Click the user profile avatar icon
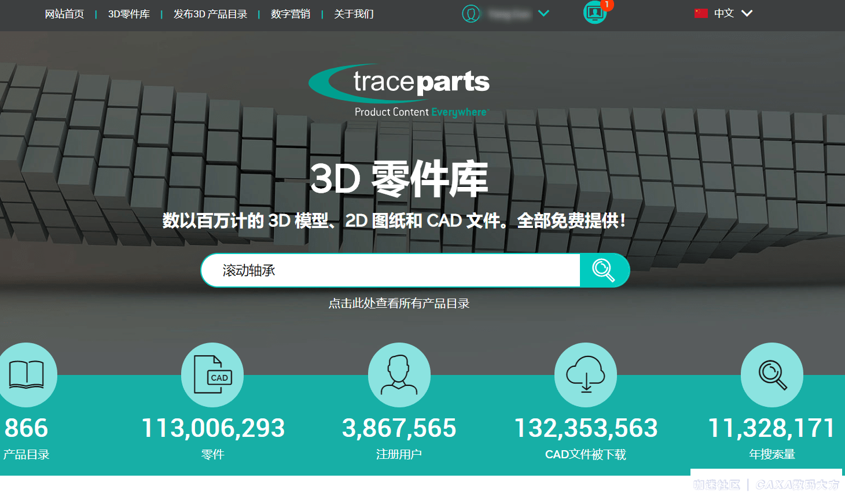Viewport: 845px width, 504px height. (471, 13)
